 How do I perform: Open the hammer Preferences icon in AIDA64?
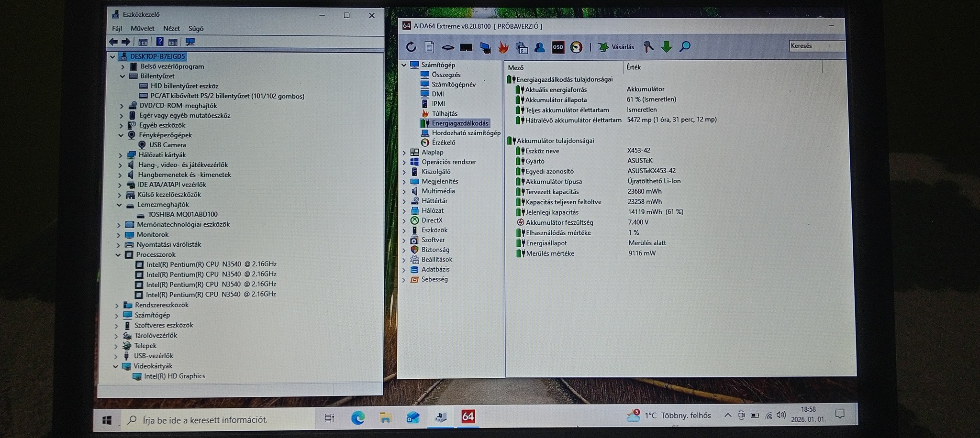[x=648, y=46]
